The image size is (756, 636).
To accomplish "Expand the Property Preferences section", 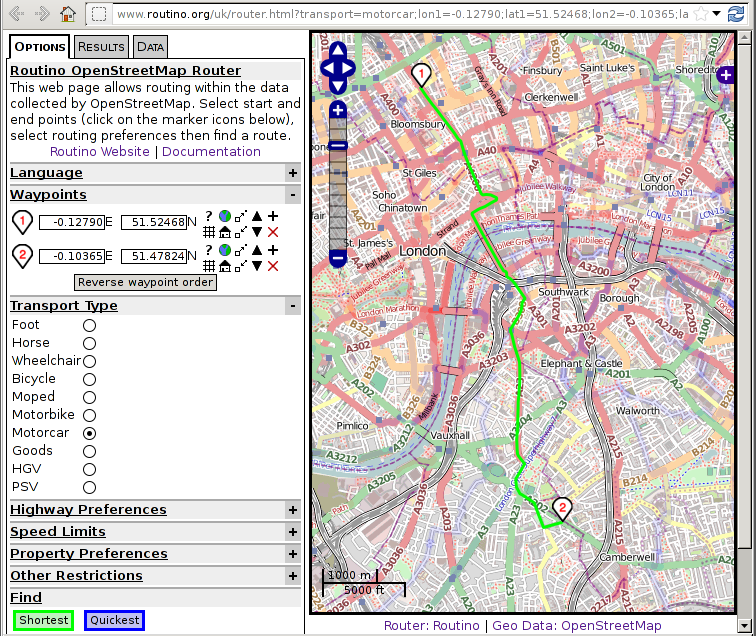I will (x=293, y=554).
